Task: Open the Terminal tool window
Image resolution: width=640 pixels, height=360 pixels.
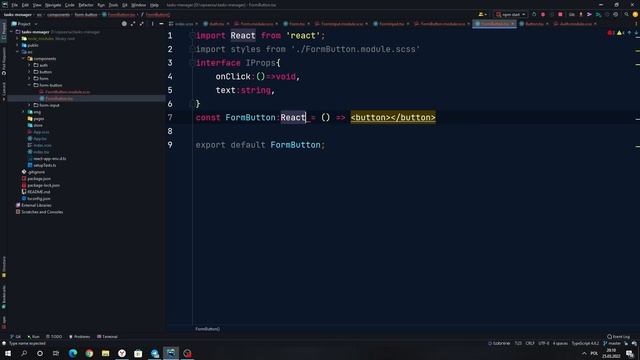Action: pyautogui.click(x=107, y=337)
